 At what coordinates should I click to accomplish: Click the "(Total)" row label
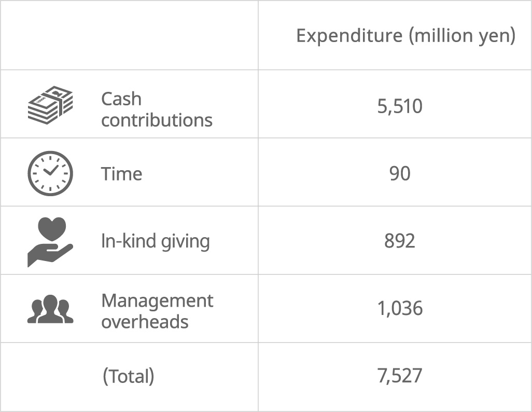coord(128,376)
